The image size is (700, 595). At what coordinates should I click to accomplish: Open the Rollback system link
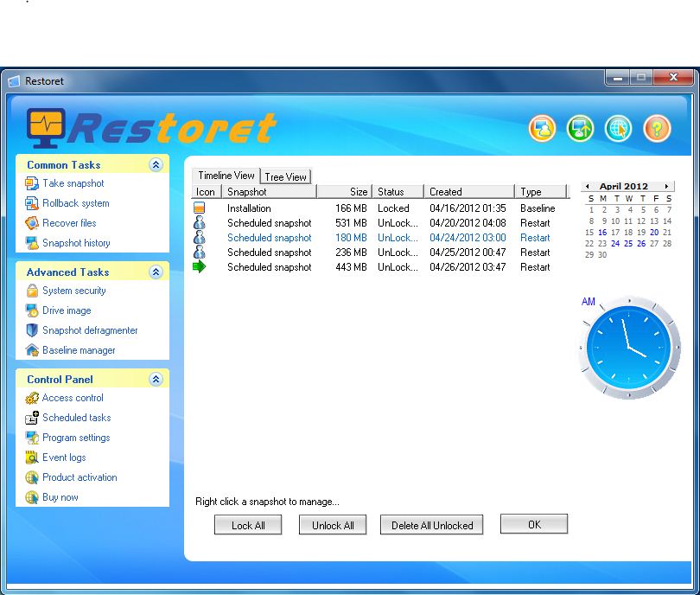76,203
